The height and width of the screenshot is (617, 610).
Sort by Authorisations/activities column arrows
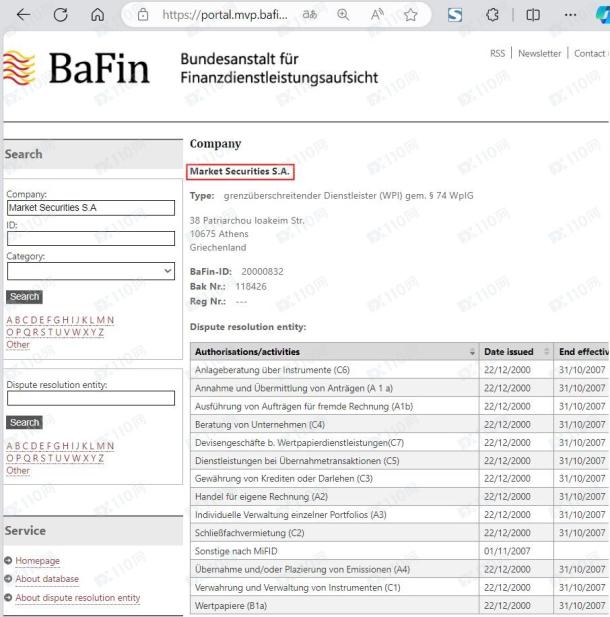[472, 352]
